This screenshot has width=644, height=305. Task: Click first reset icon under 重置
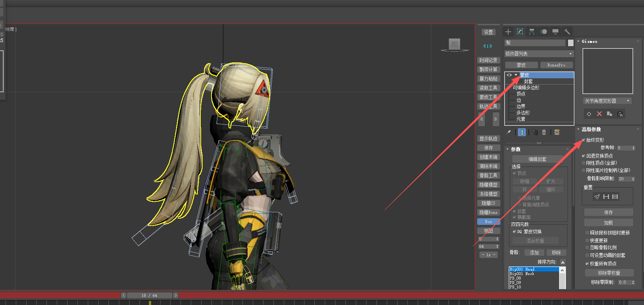[597, 197]
